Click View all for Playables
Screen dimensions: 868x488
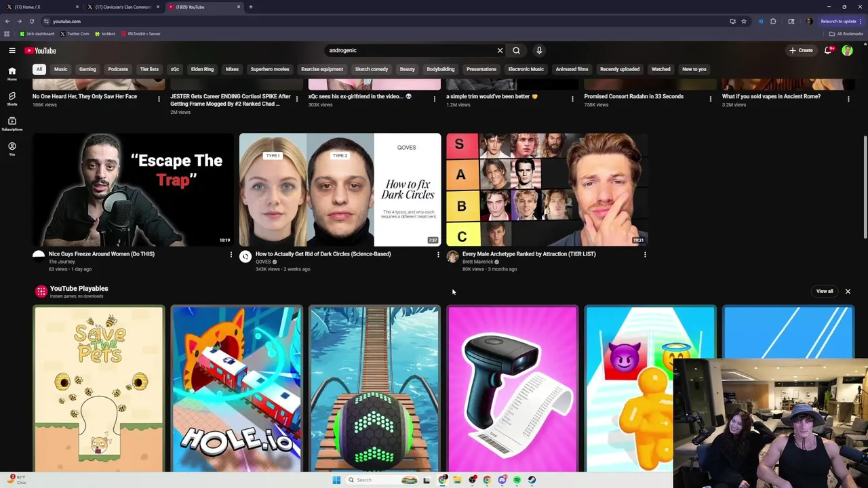tap(825, 291)
